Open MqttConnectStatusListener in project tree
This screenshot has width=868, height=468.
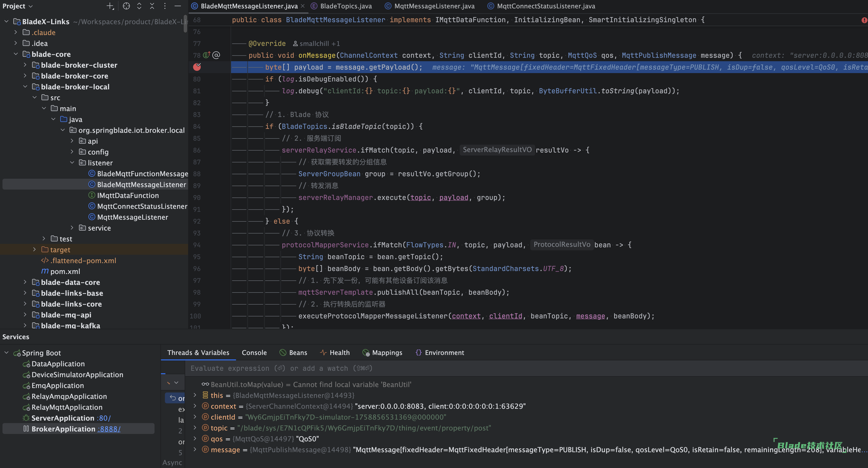pos(138,206)
